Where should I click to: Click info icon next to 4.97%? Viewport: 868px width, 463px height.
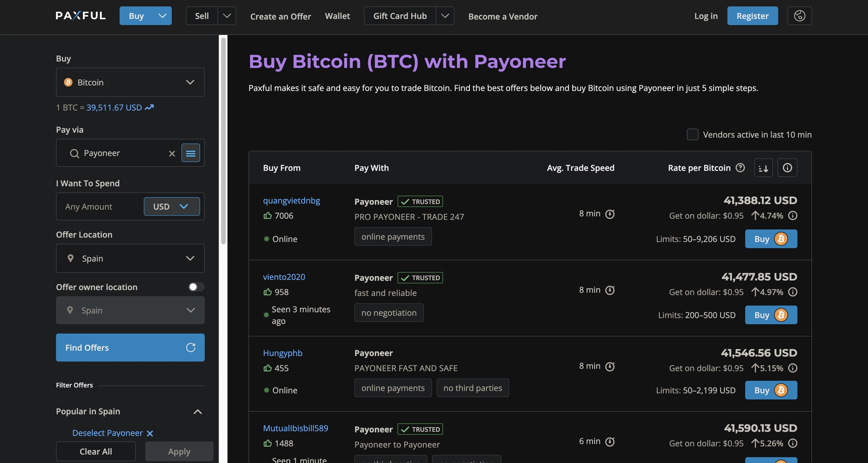792,292
